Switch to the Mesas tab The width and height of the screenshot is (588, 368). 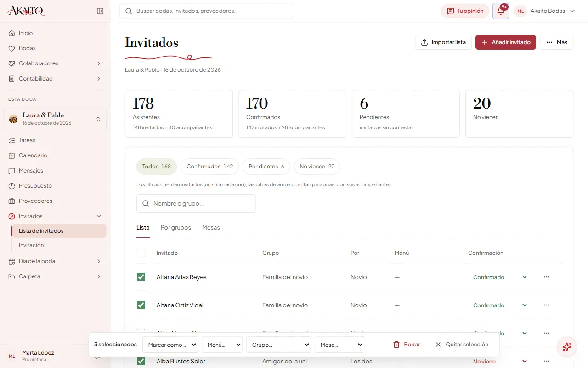[x=211, y=228]
